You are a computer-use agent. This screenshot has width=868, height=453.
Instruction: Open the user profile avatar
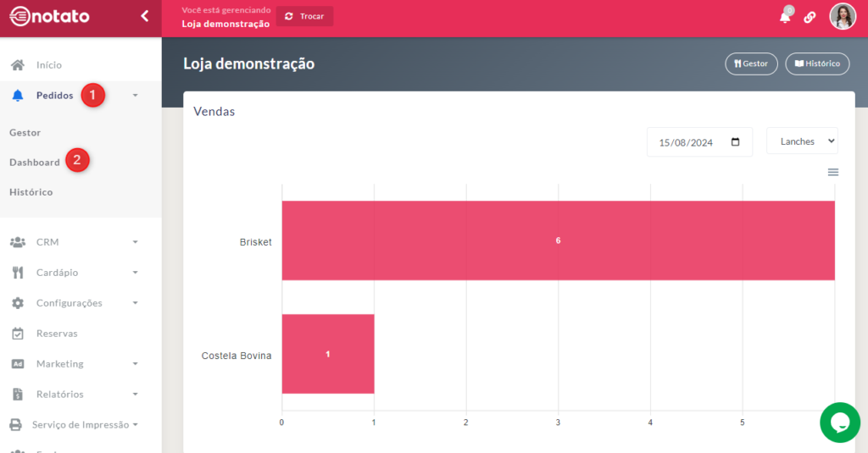(x=842, y=16)
